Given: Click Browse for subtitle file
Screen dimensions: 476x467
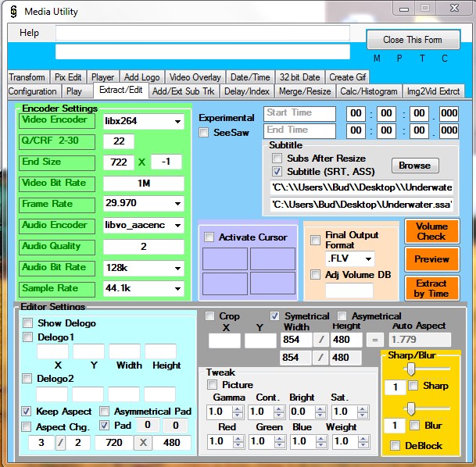Looking at the screenshot, I should [415, 166].
